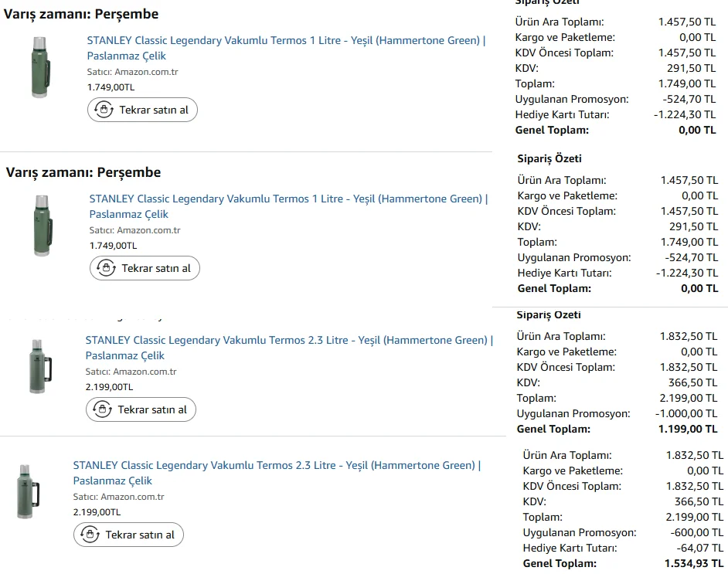The image size is (728, 574).
Task: Open the topmost STANLEY 1 Litre Termos title link
Action: (286, 48)
